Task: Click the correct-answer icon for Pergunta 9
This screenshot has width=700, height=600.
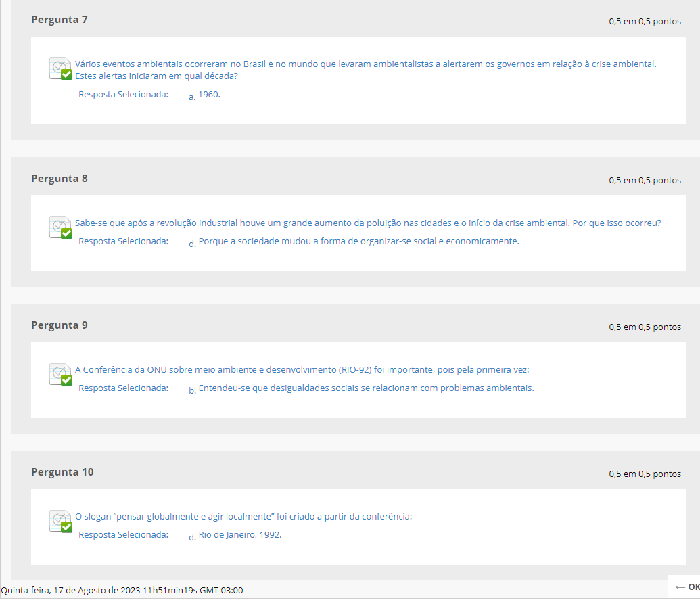Action: [x=60, y=375]
